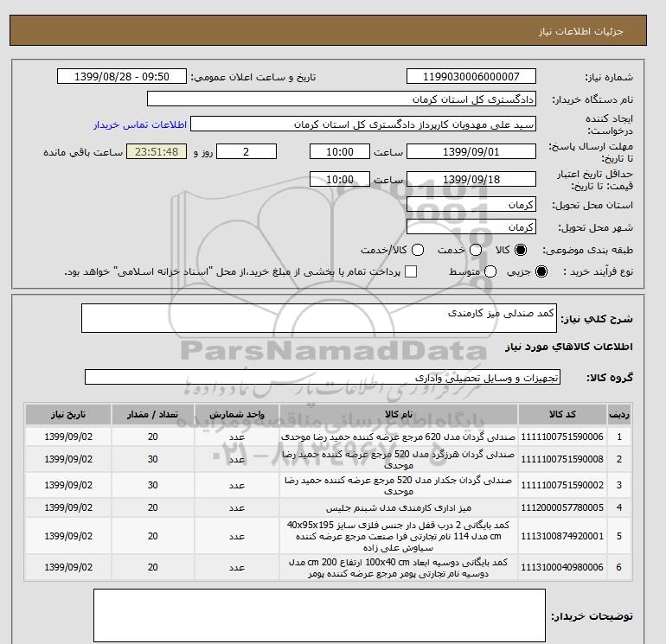This screenshot has width=666, height=644.
Task: Click product code 1112000057780005
Action: point(562,507)
